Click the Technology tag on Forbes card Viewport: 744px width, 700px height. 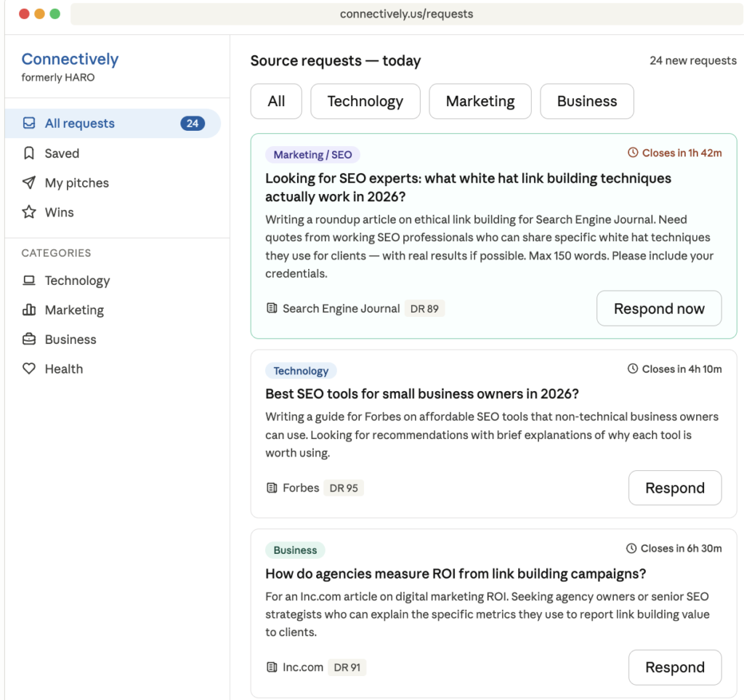[x=301, y=371]
